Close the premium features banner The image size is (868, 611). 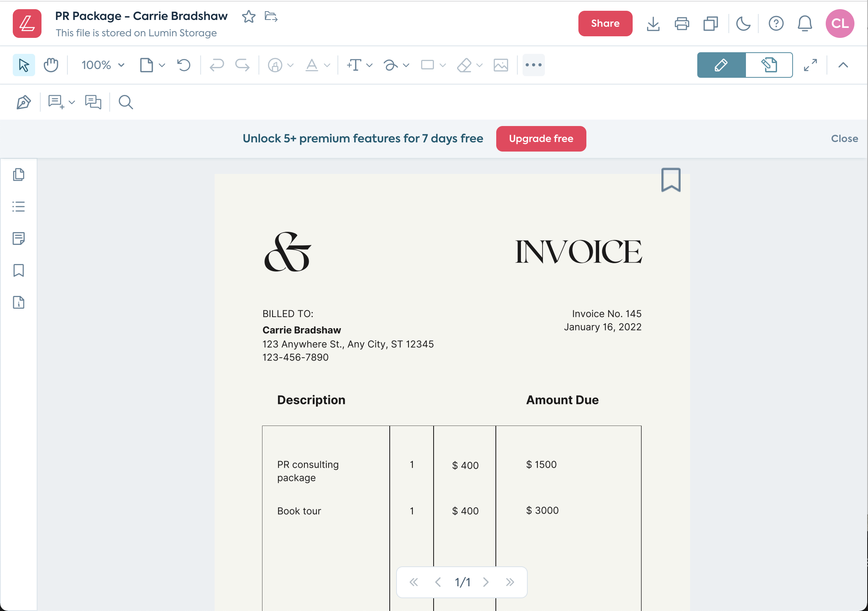click(x=844, y=138)
